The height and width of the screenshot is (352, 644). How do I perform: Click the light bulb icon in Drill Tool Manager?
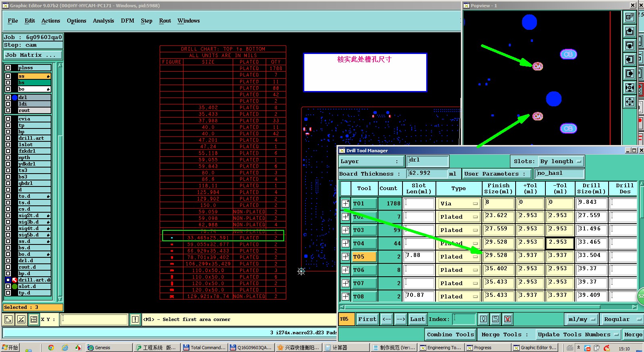point(483,319)
